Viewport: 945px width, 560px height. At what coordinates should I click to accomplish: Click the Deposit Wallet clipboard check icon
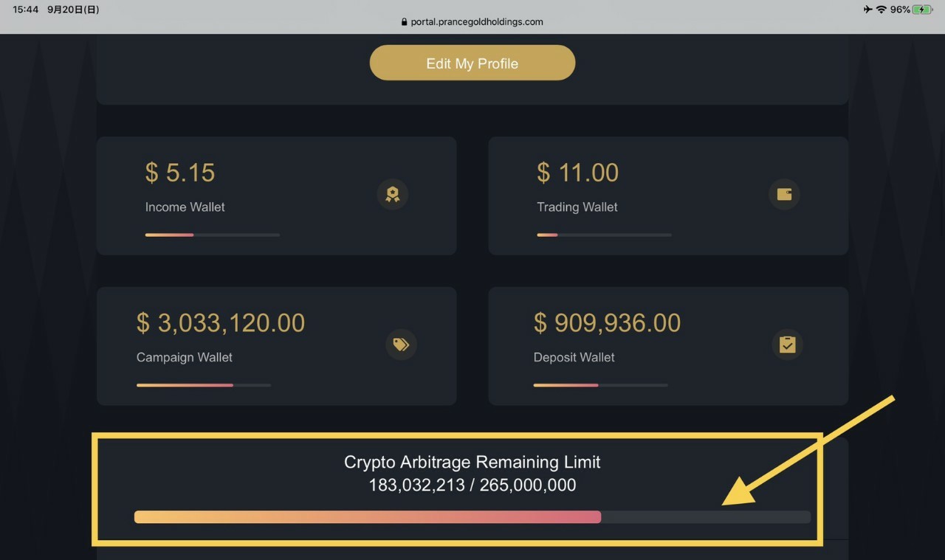(x=788, y=345)
